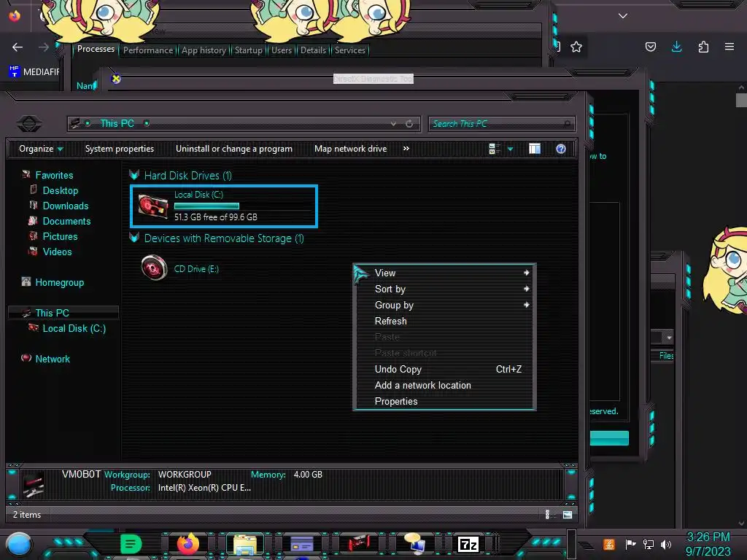The height and width of the screenshot is (560, 747).
Task: Select Network in navigation pane
Action: pyautogui.click(x=53, y=359)
